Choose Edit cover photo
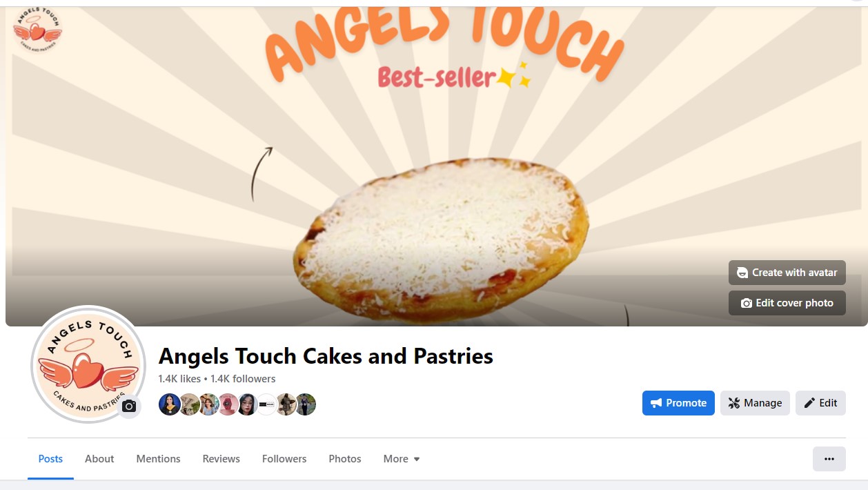Screen dimensions: 868x490 (x=787, y=303)
